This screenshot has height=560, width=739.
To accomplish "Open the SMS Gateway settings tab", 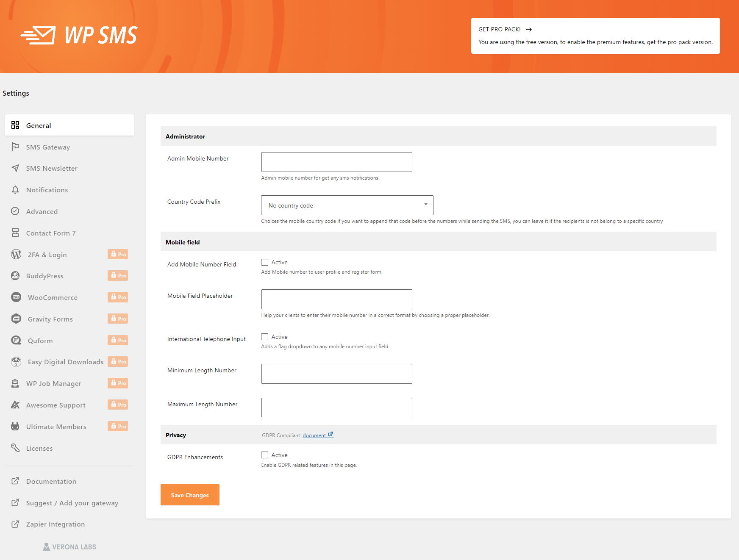I will pos(69,147).
